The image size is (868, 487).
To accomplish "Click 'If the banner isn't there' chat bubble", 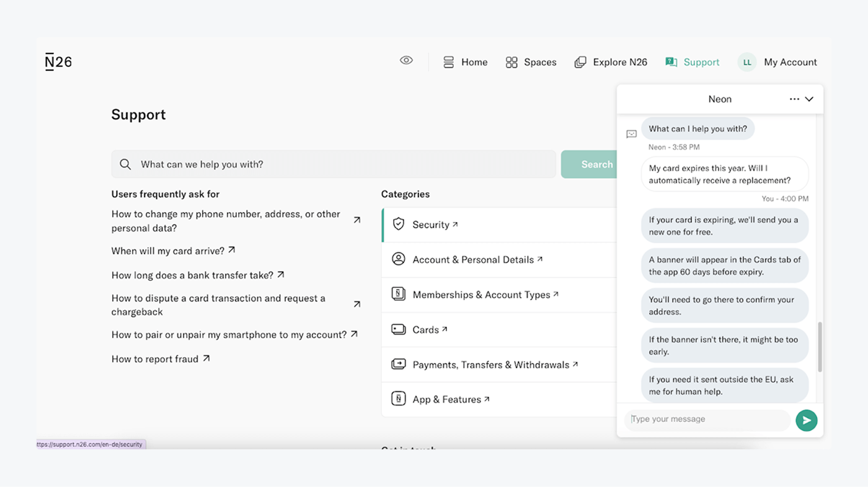I will click(x=725, y=346).
